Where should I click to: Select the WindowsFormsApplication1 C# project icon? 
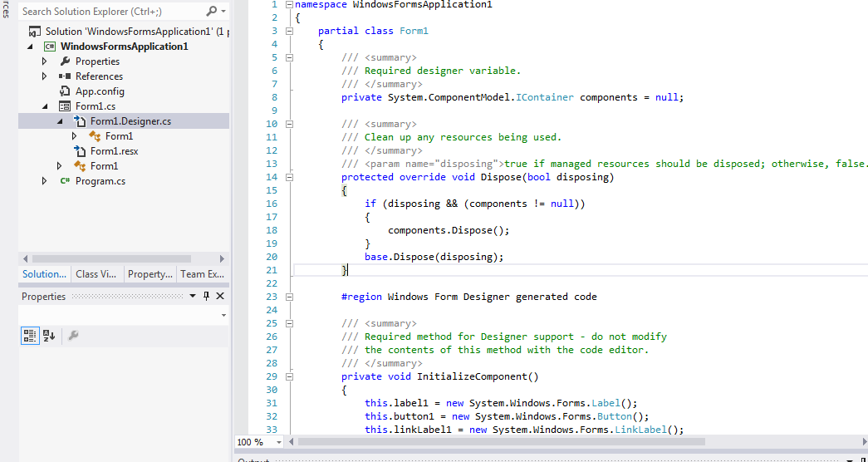49,47
